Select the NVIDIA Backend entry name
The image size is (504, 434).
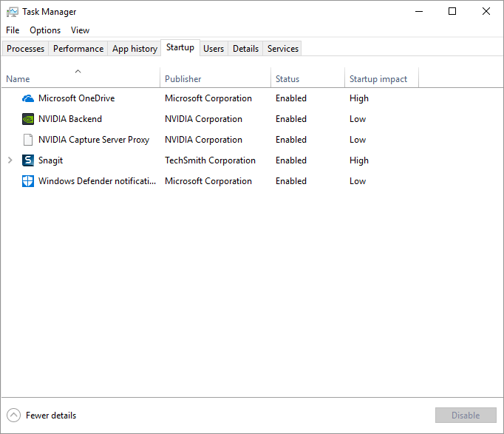tap(70, 119)
